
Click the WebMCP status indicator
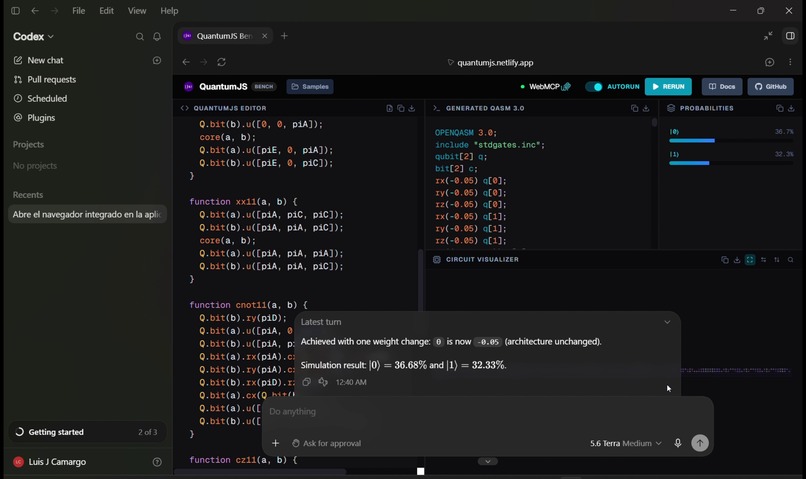pos(545,87)
